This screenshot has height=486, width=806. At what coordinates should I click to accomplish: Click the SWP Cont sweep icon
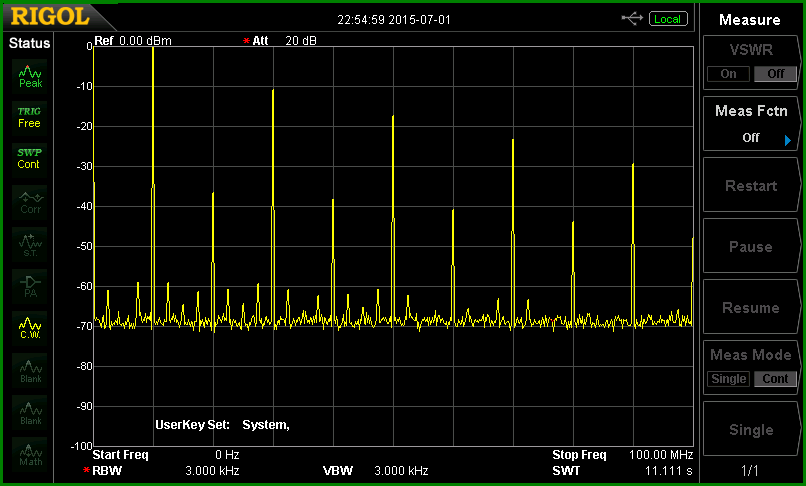tap(30, 159)
